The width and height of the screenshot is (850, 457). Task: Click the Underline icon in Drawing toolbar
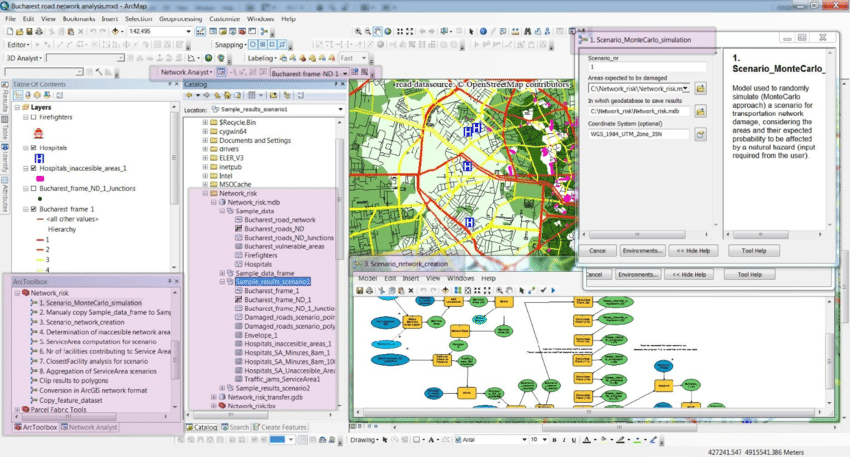574,440
